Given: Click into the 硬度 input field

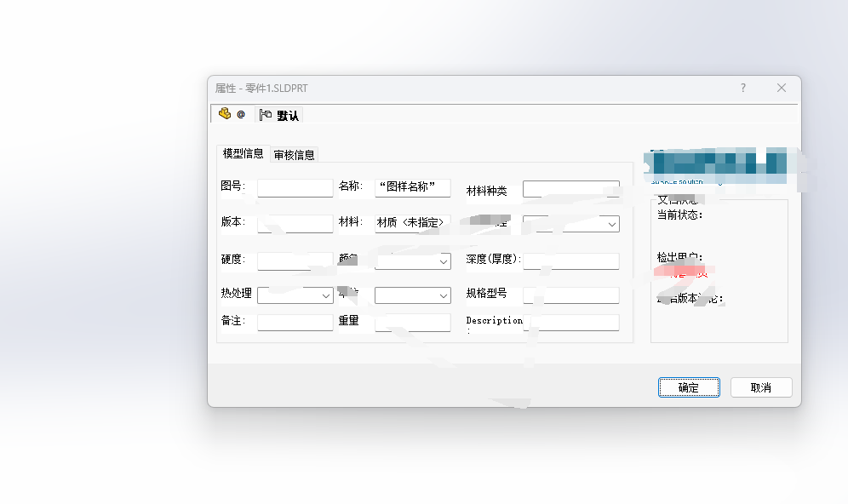Looking at the screenshot, I should coord(295,261).
